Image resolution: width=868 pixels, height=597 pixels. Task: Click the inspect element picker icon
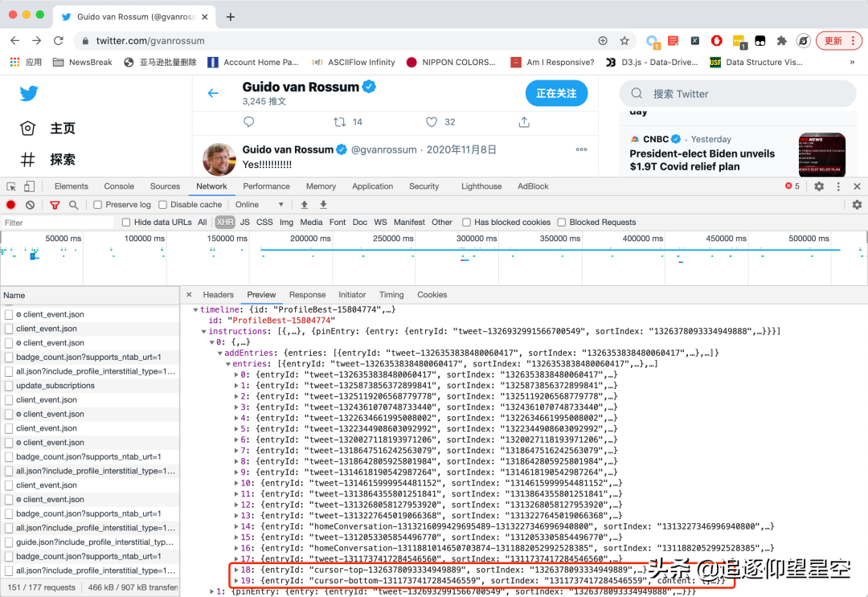click(11, 186)
